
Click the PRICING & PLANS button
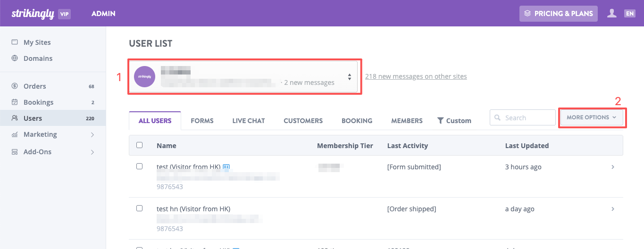pyautogui.click(x=559, y=14)
